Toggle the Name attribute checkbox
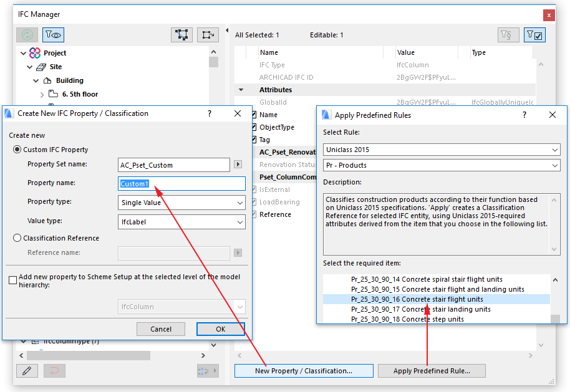570x392 pixels. (254, 115)
